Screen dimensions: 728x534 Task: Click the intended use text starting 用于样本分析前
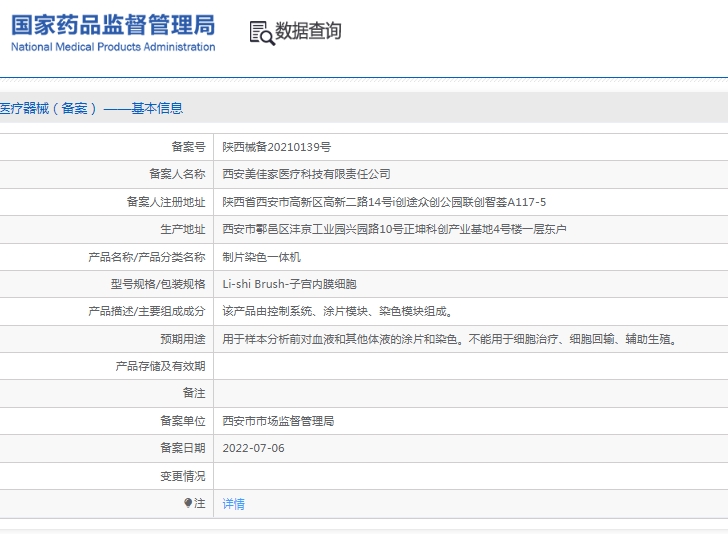(450, 339)
